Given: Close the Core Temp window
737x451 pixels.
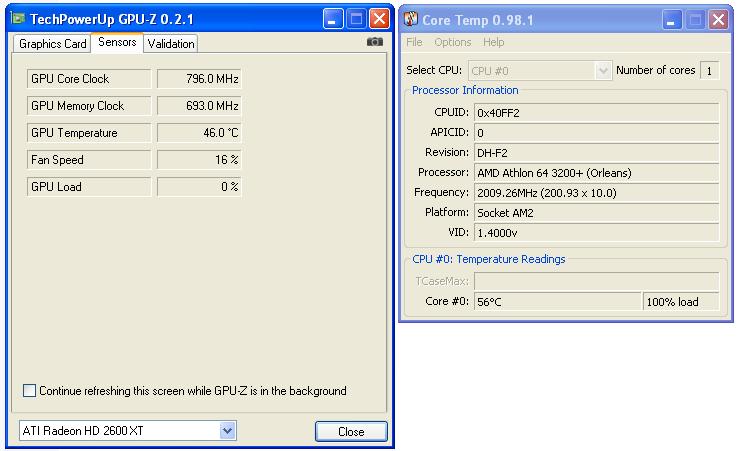Looking at the screenshot, I should [719, 20].
